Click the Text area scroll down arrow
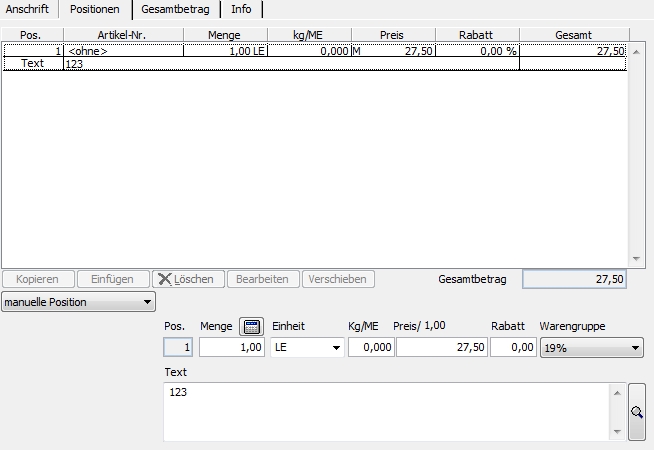This screenshot has width=654, height=450. click(617, 432)
